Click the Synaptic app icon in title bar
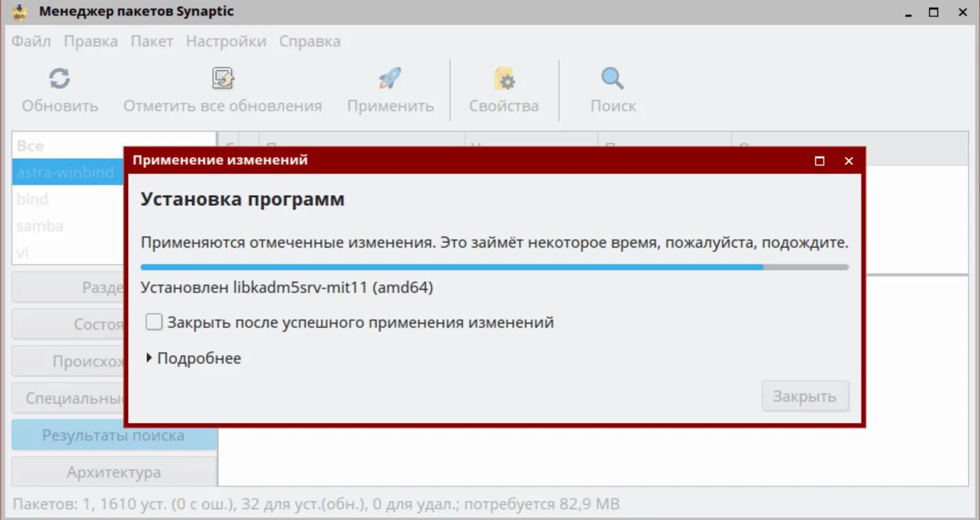Screen dimensions: 980x520 20,12
